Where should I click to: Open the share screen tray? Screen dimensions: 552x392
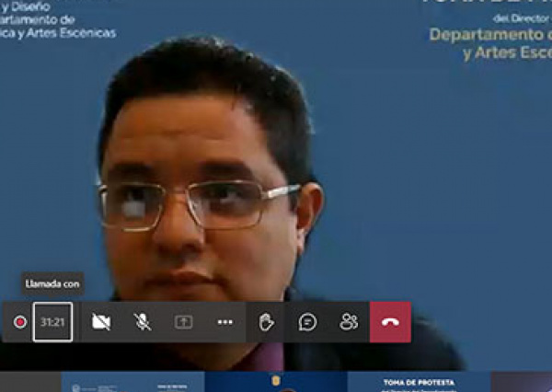[x=184, y=322]
